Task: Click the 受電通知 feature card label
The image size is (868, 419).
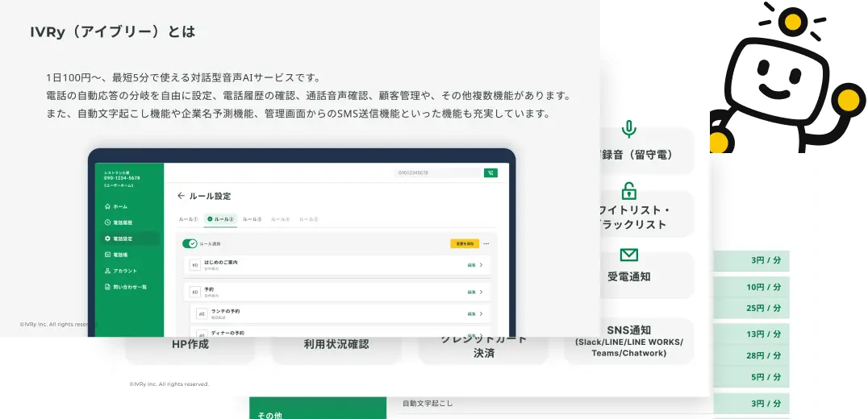Action: pos(629,277)
